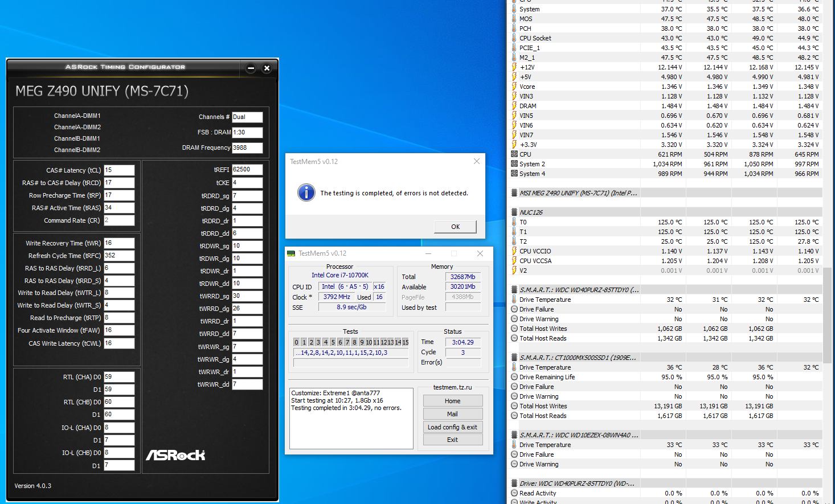Click the thermometer icon beside the System sensor
The image size is (835, 504).
(x=514, y=9)
